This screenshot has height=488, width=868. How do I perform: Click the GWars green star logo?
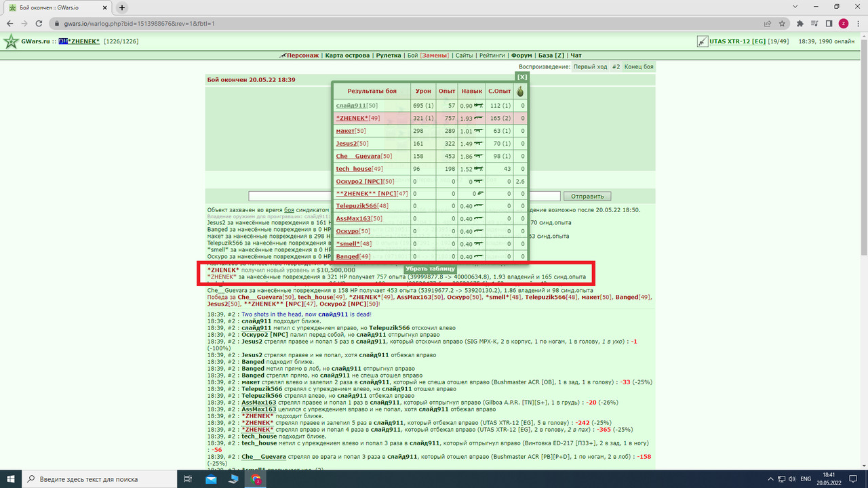coord(11,41)
